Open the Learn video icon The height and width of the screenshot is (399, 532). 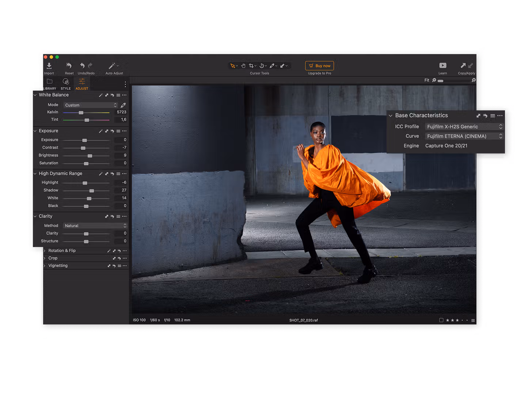point(442,66)
